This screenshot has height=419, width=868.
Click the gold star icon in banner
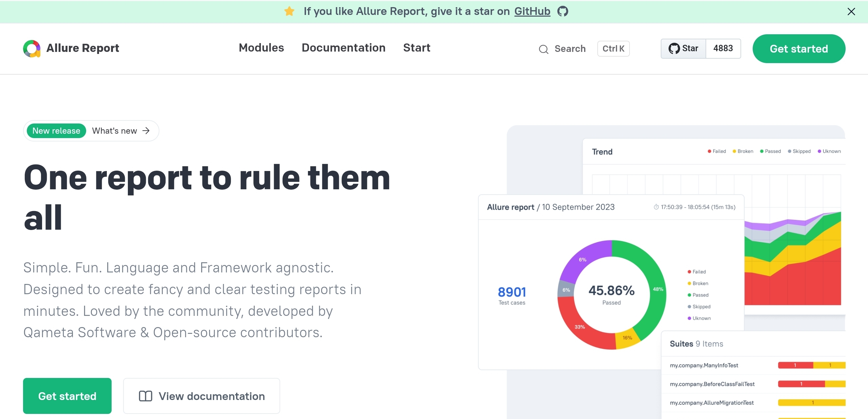(289, 12)
